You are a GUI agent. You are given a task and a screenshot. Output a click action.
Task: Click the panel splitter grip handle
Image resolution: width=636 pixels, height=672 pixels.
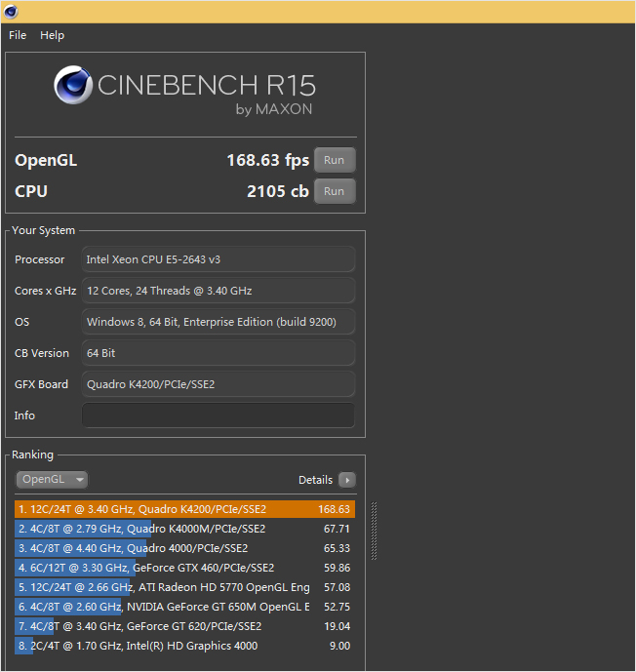pyautogui.click(x=374, y=531)
